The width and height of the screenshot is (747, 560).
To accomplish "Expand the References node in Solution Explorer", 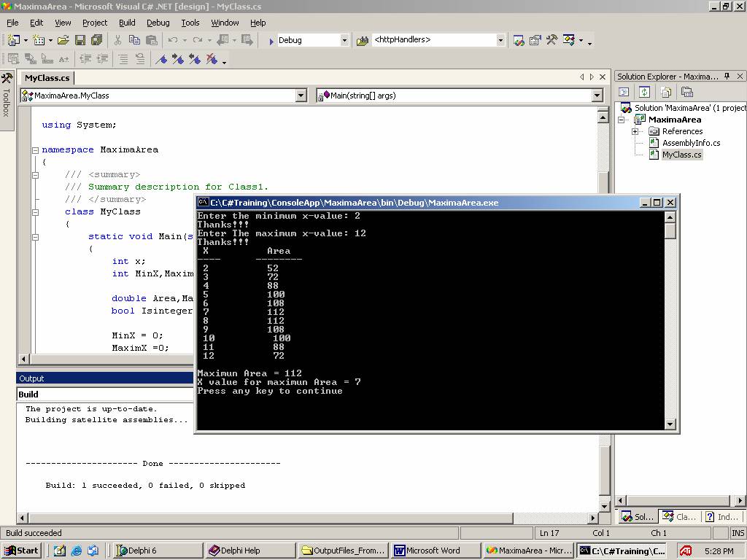I will click(x=635, y=131).
